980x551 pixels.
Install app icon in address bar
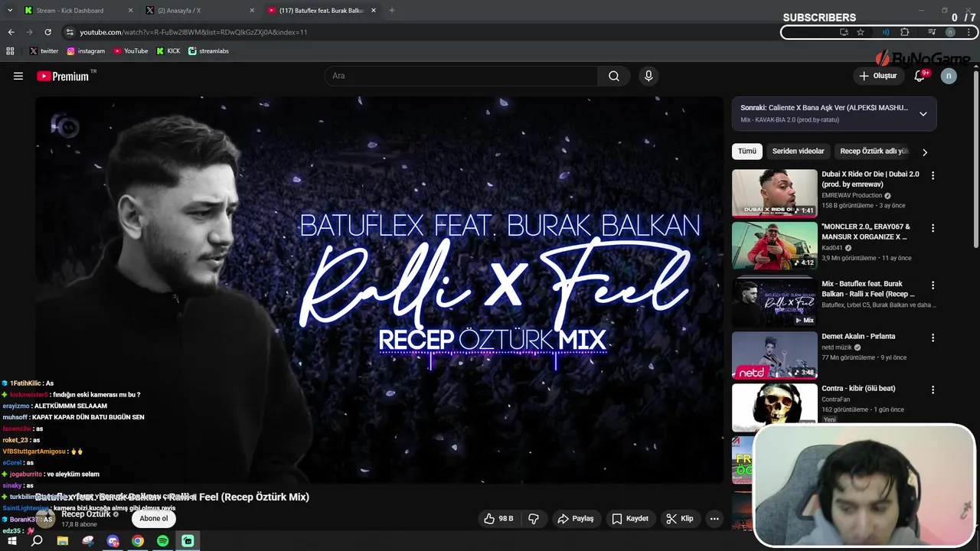[844, 32]
